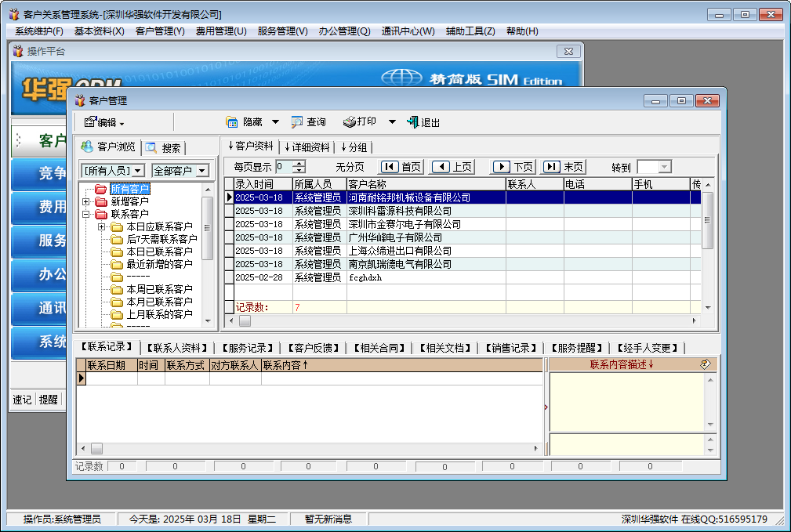Click the 每页显示 number field

[x=284, y=167]
